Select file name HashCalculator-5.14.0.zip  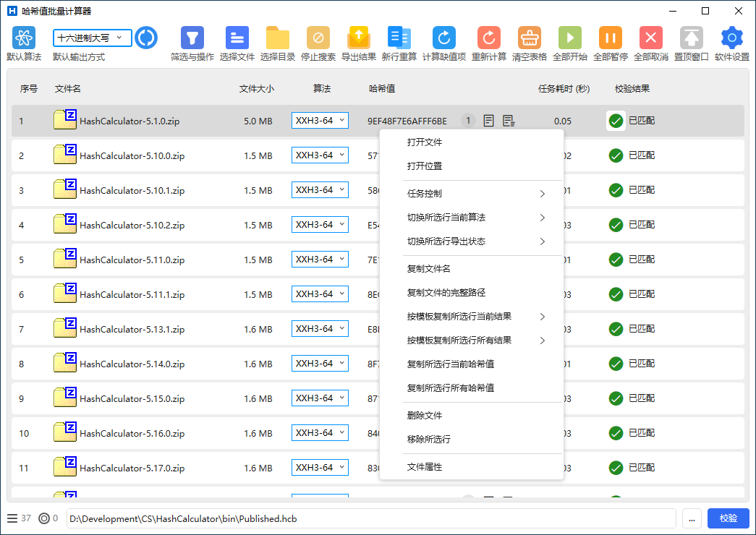(x=132, y=364)
